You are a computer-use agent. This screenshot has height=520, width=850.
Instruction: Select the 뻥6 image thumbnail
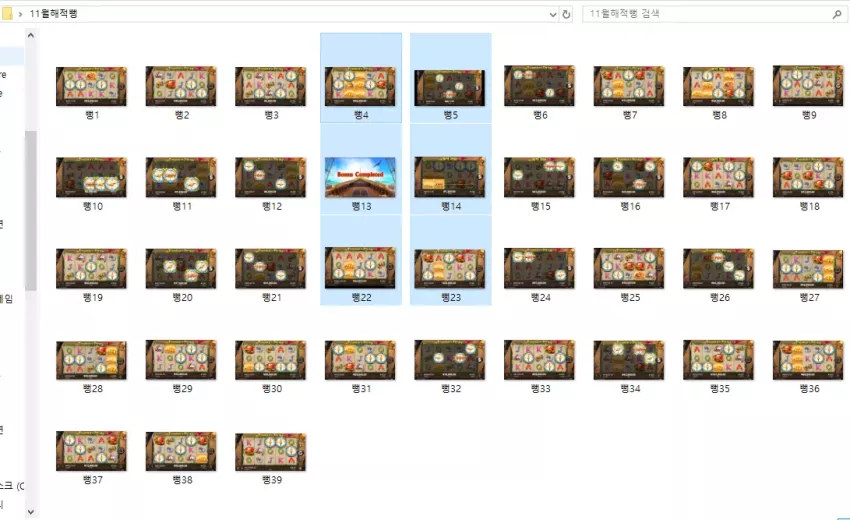[x=539, y=86]
